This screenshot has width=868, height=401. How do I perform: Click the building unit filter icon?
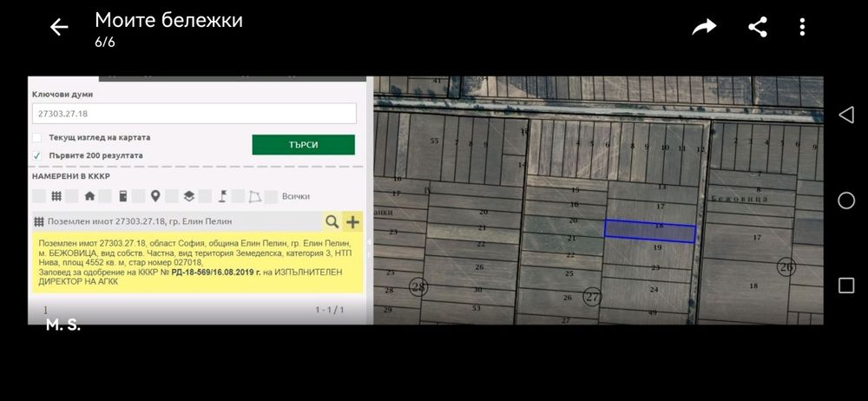pyautogui.click(x=122, y=196)
